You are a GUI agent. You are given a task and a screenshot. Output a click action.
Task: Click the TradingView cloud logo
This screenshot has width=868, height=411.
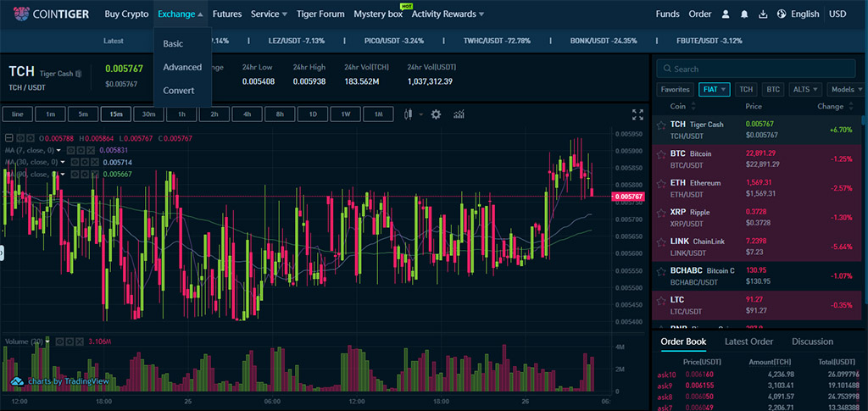17,381
